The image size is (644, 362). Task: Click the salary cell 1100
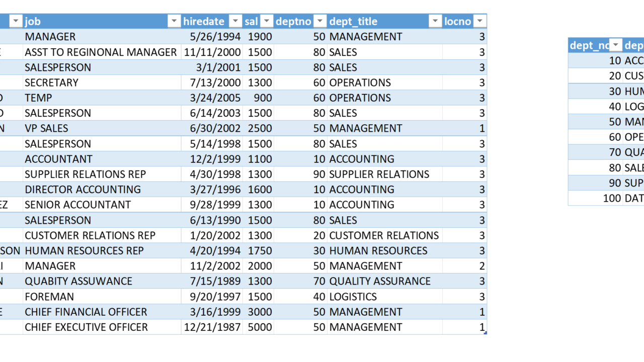[x=258, y=159]
